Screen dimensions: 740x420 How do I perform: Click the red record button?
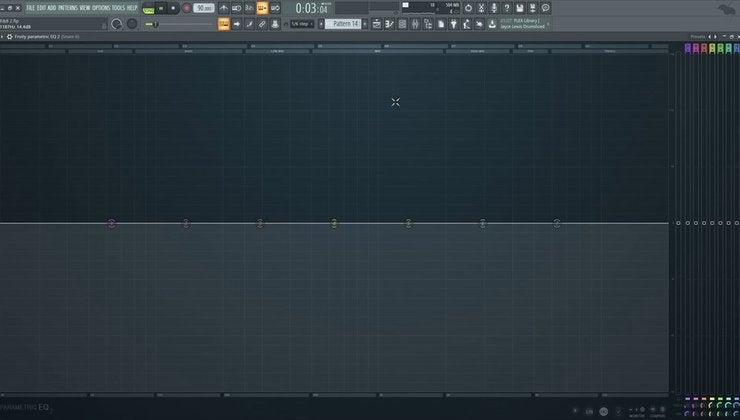tap(186, 8)
